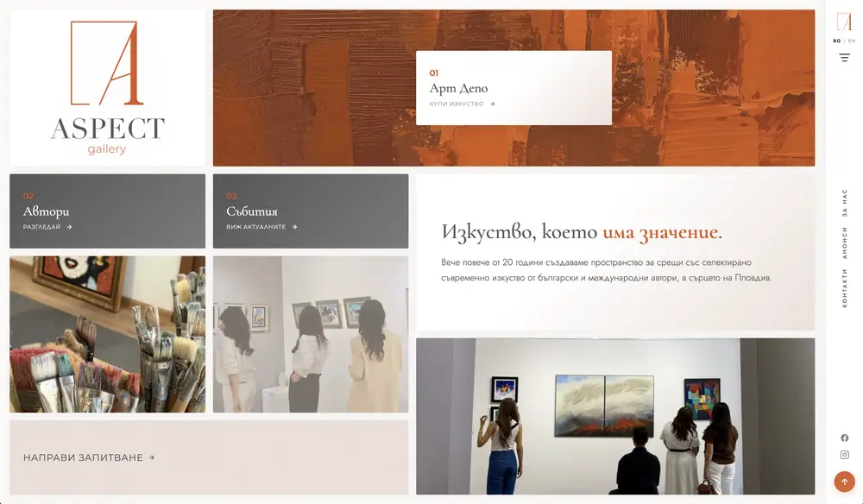The width and height of the screenshot is (863, 504).
Task: Click the 03 number label
Action: point(231,196)
